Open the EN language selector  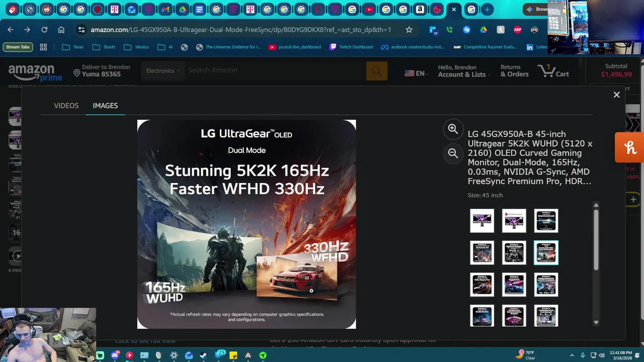pos(416,73)
